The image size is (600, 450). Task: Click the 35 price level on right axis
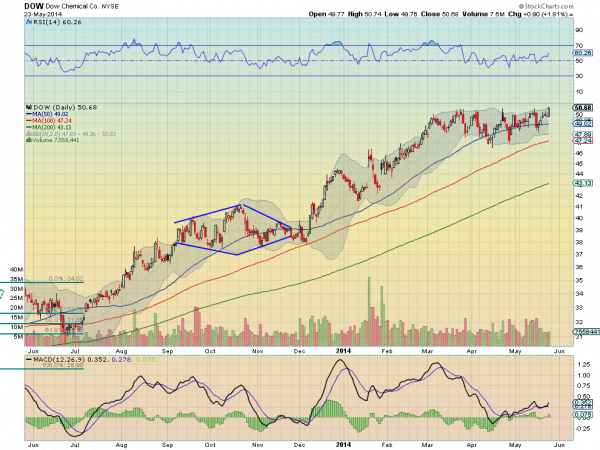pyautogui.click(x=579, y=280)
